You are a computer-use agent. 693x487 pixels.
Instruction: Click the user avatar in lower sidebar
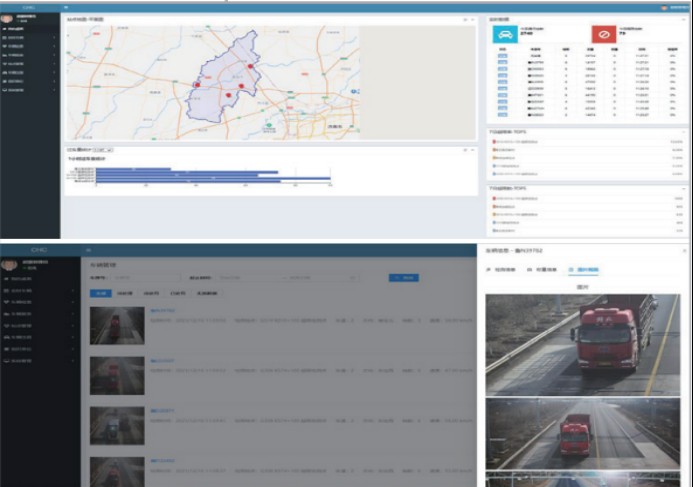click(9, 266)
